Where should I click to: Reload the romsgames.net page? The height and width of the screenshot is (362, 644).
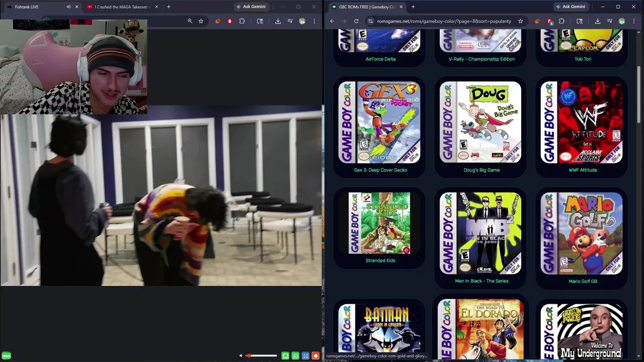point(356,21)
